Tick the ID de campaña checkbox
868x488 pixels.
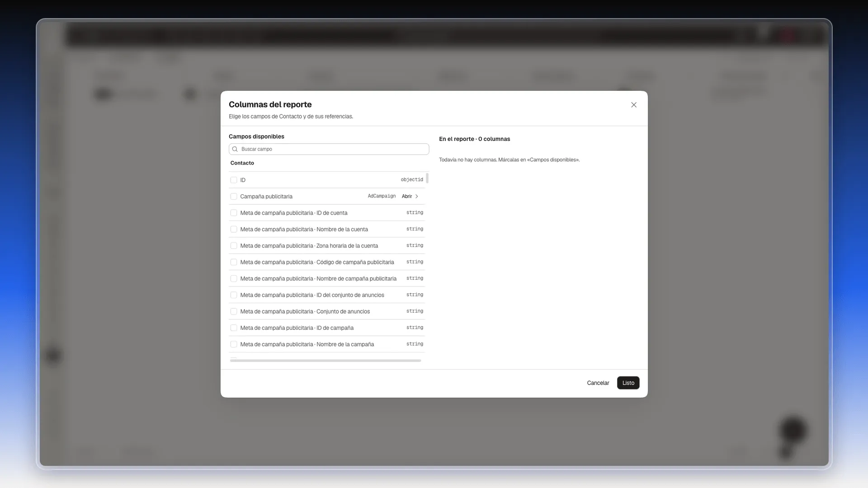pyautogui.click(x=234, y=328)
